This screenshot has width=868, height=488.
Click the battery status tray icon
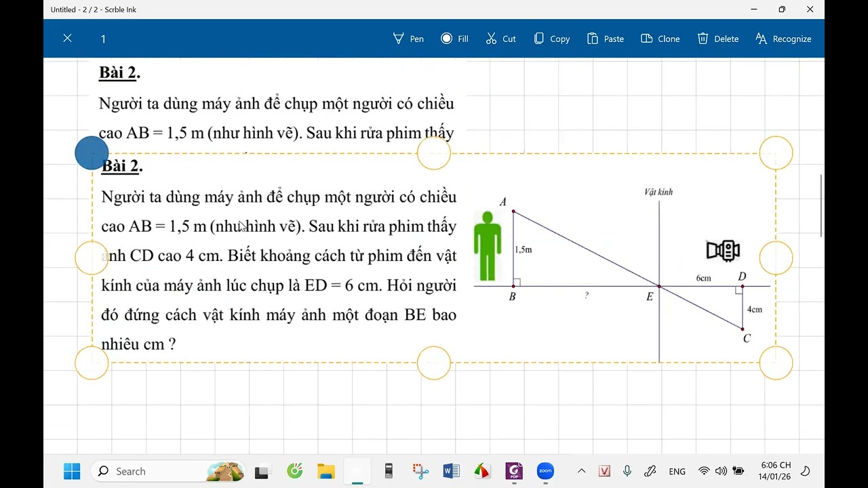(738, 471)
